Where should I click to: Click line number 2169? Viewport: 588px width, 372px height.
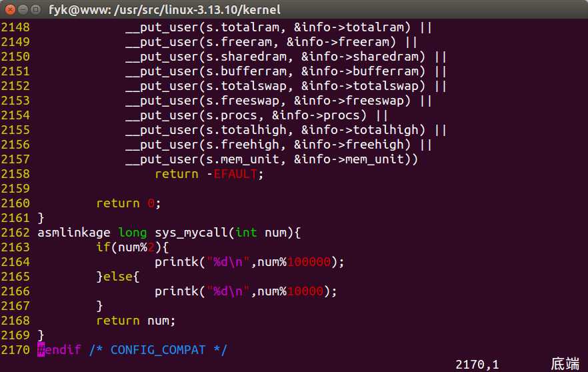coord(15,335)
